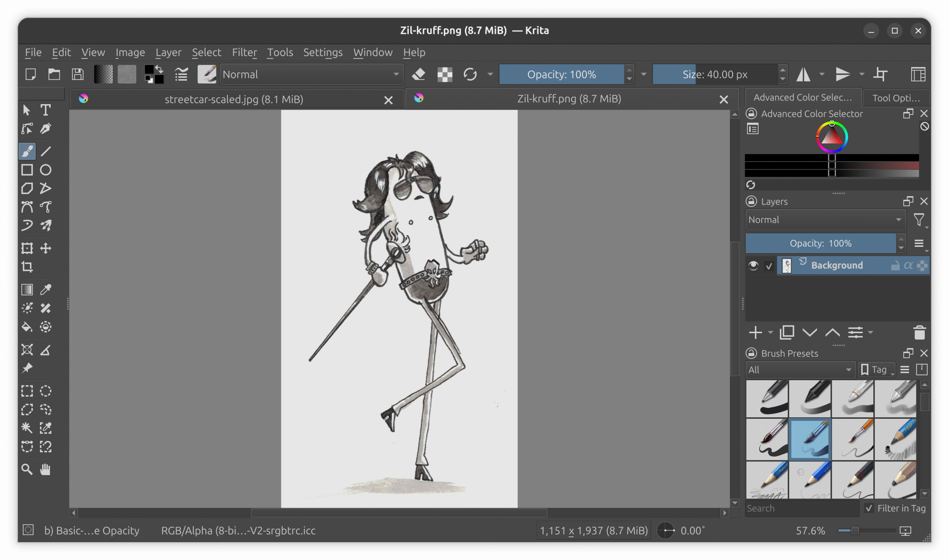This screenshot has width=949, height=560.
Task: Toggle preserve alpha checkerboard button
Action: point(445,74)
